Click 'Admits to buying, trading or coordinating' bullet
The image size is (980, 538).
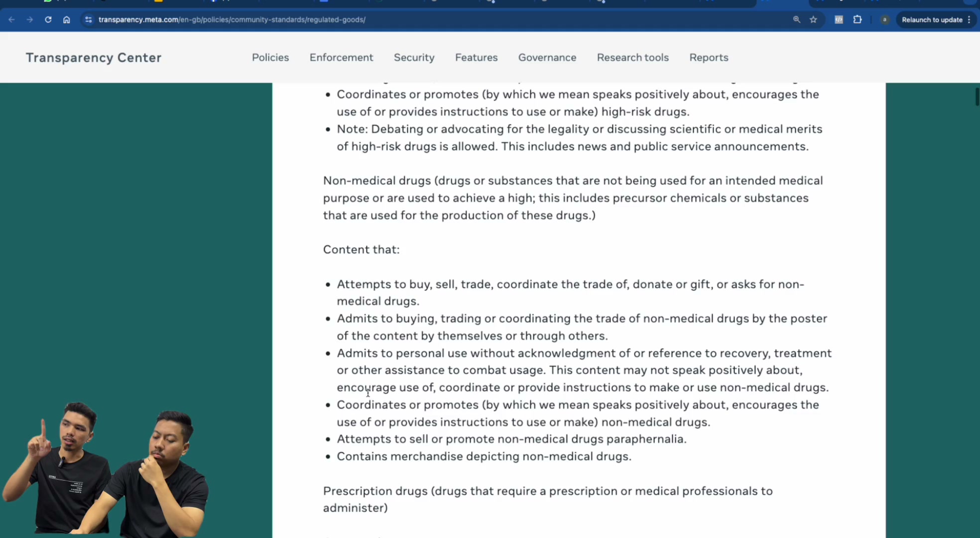tap(582, 327)
